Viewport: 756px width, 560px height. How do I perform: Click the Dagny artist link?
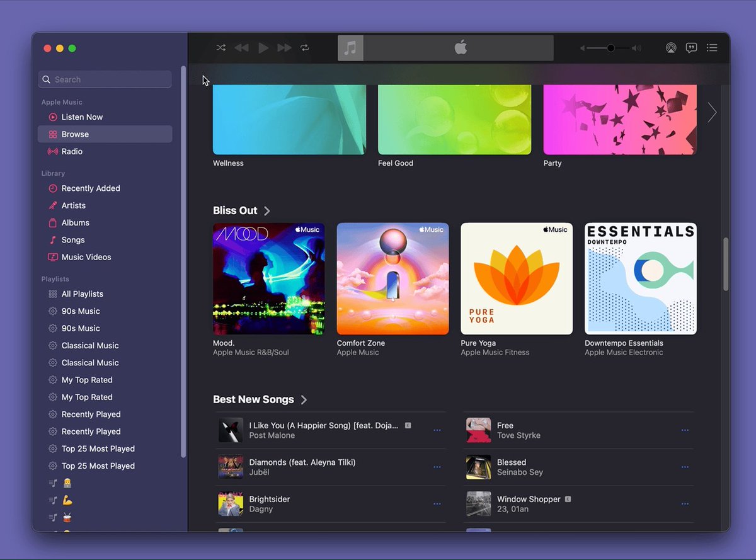coord(261,509)
